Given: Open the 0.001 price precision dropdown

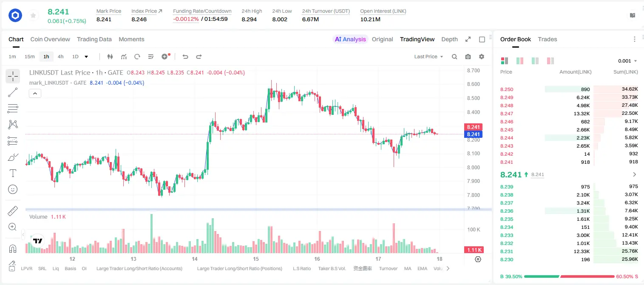Looking at the screenshot, I should click(x=627, y=61).
